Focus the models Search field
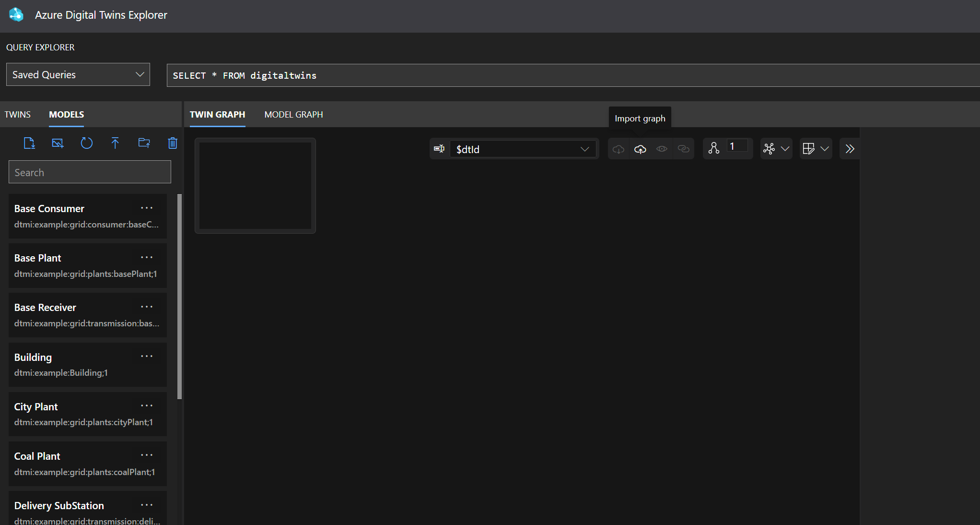 [x=90, y=172]
